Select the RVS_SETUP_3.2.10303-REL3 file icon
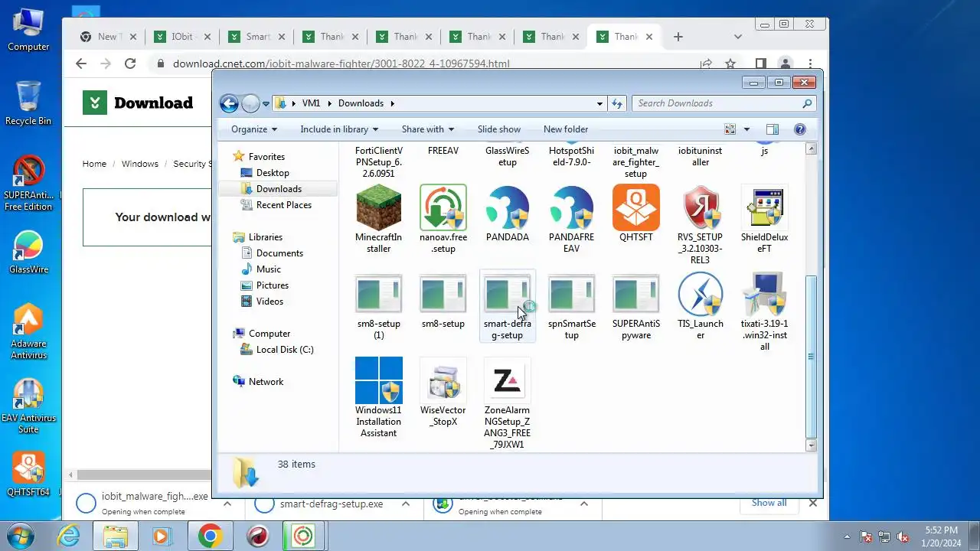This screenshot has height=551, width=980. 700,207
